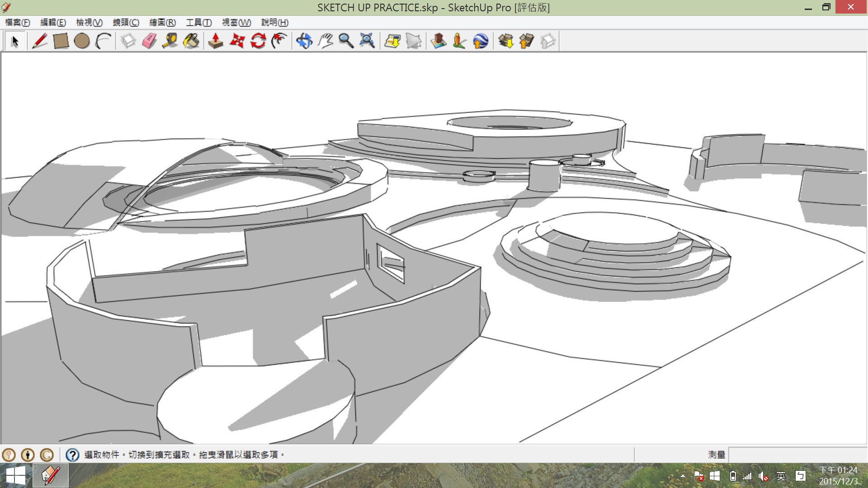Select the Paint Bucket tool
Screen dimensions: 868x488
(x=192, y=41)
